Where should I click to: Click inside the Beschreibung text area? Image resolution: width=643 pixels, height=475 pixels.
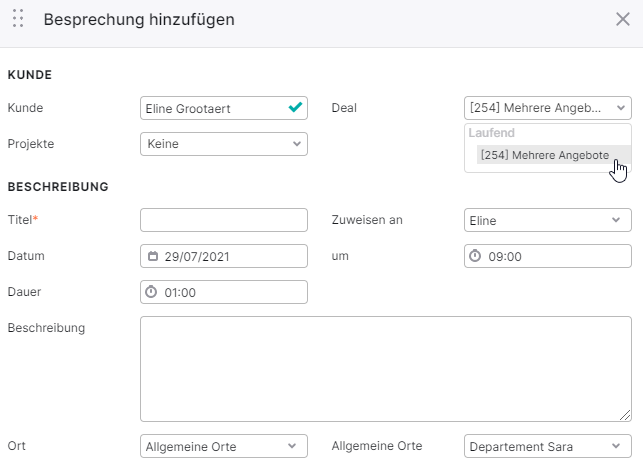pos(385,369)
